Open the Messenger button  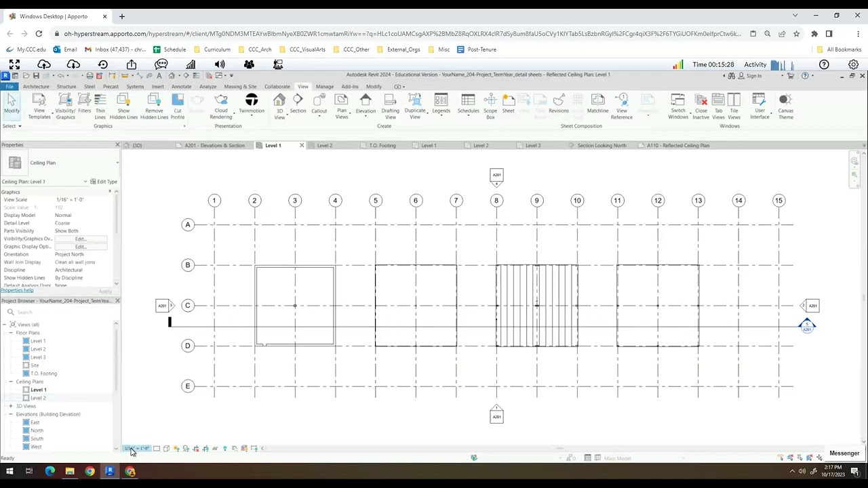point(844,453)
